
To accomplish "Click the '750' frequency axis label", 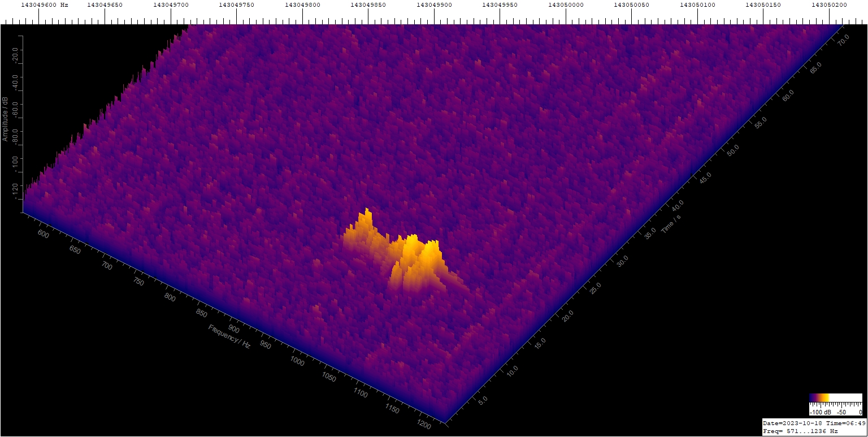I will 138,282.
